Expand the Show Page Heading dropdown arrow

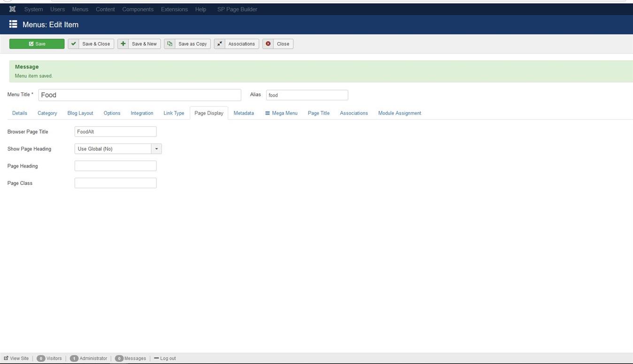tap(156, 149)
